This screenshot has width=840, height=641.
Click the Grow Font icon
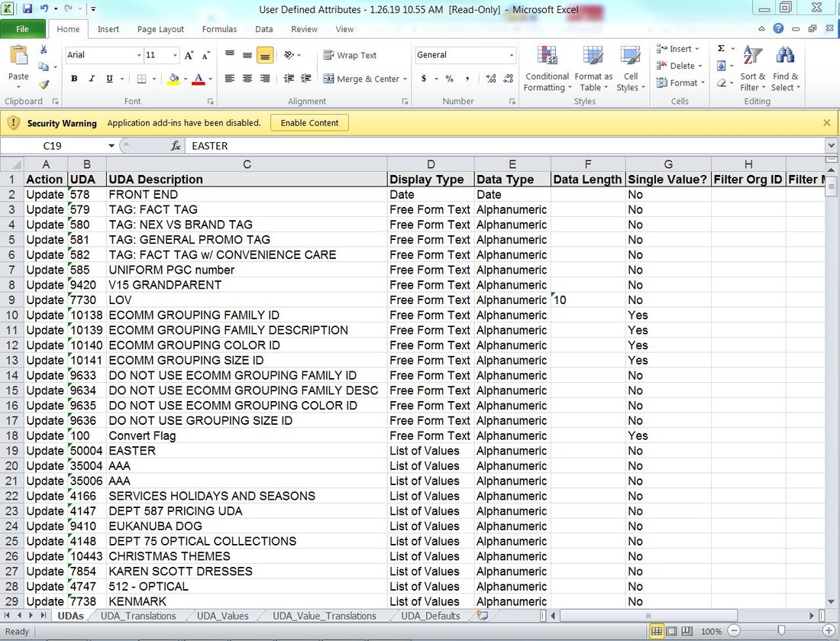pos(189,55)
